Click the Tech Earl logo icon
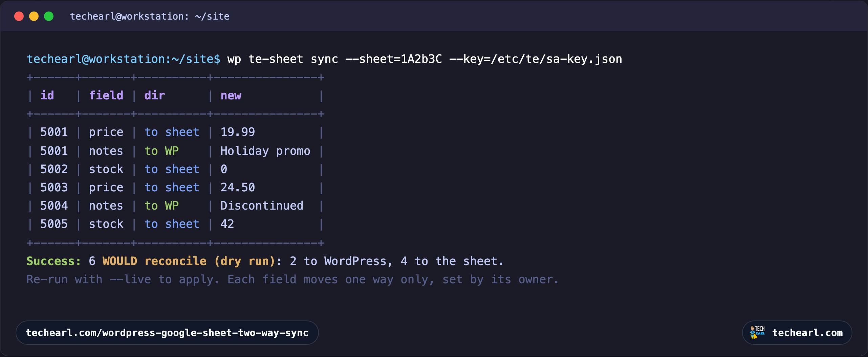The image size is (868, 357). (x=757, y=333)
